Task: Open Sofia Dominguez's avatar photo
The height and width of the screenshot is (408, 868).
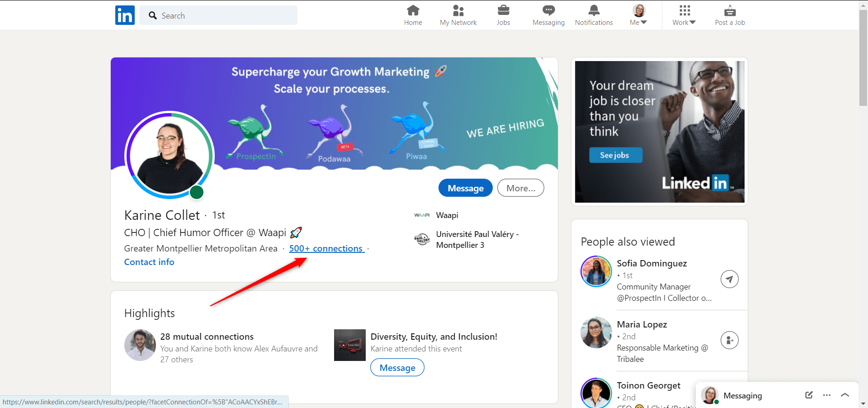Action: coord(596,271)
